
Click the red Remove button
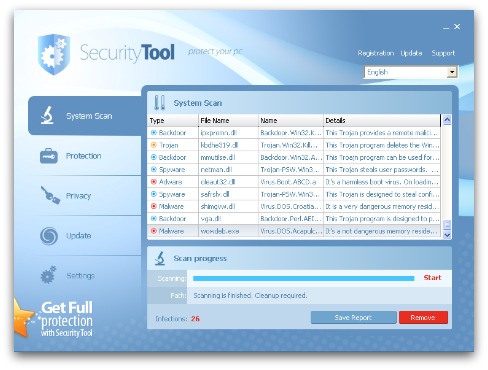423,317
